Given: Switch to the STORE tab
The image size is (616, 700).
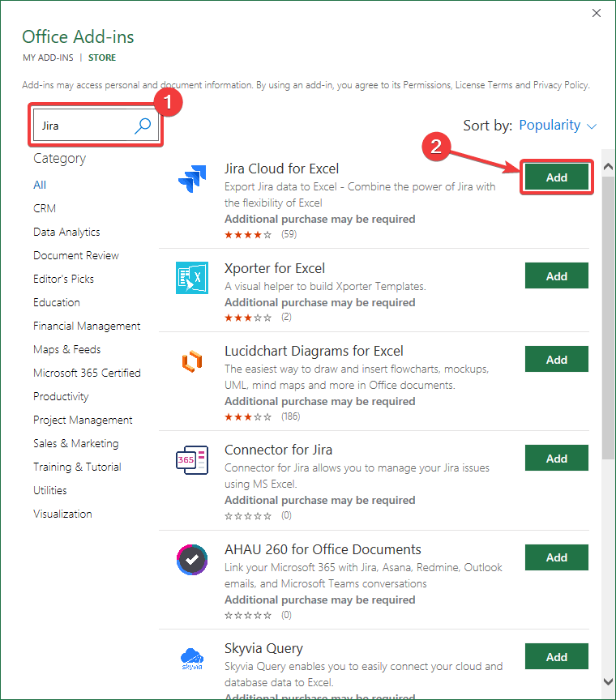Looking at the screenshot, I should 102,58.
